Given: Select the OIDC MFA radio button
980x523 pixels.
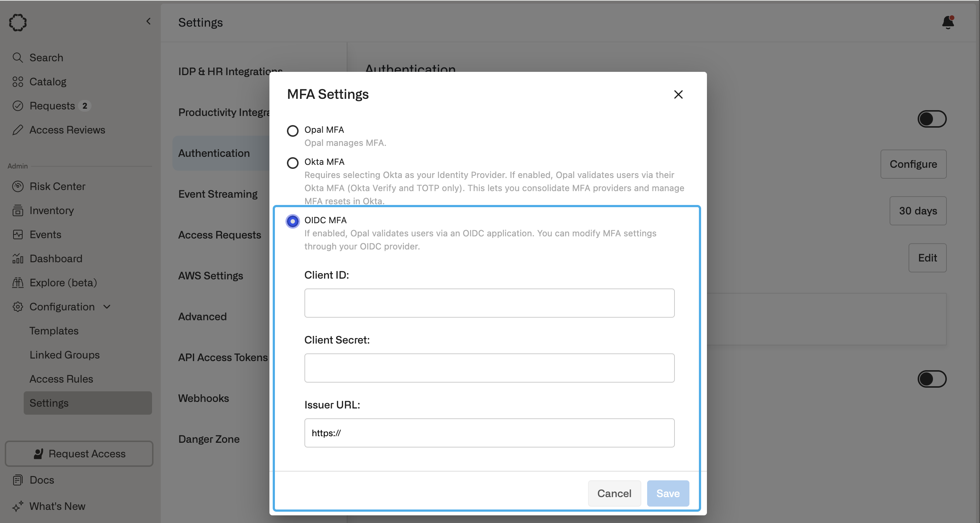Looking at the screenshot, I should (292, 221).
